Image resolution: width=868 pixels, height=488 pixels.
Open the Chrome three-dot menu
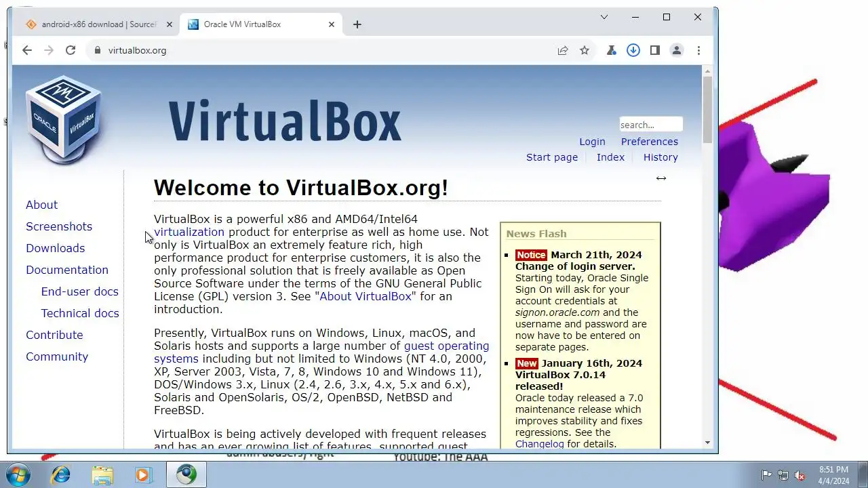[x=698, y=50]
